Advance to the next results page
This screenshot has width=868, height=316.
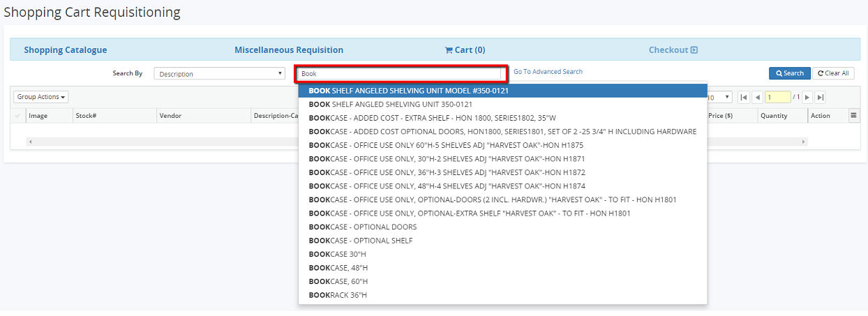tap(807, 98)
